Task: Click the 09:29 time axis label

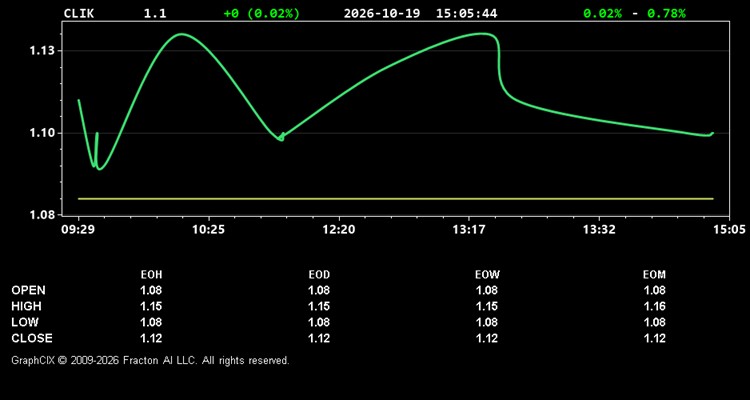Action: click(76, 229)
